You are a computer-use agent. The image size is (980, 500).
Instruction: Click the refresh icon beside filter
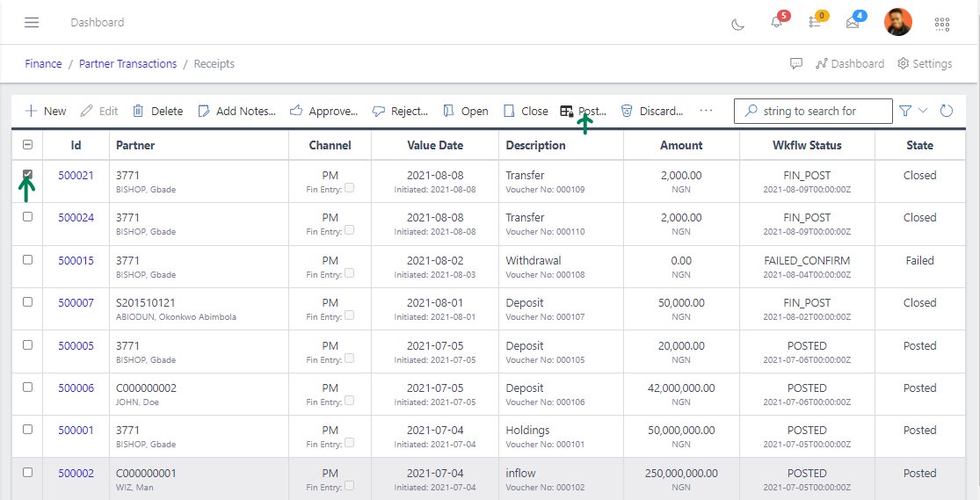coord(947,111)
